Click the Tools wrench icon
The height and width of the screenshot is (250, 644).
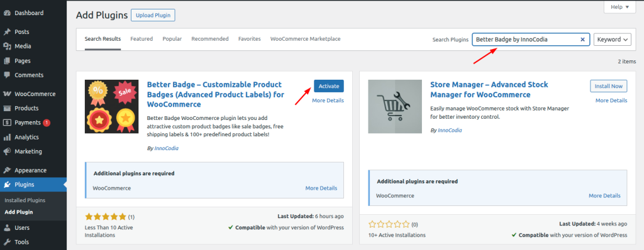point(7,242)
